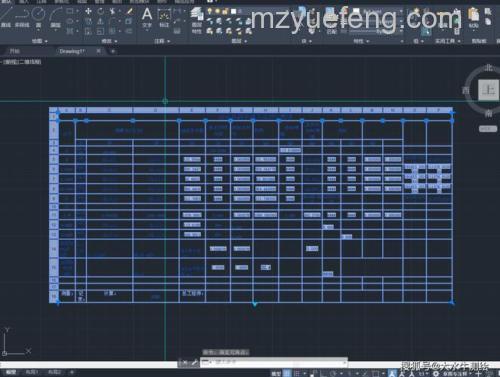Screen dimensions: 500x377
Task: Click West (西) on the ViewCube compass
Action: [466, 90]
